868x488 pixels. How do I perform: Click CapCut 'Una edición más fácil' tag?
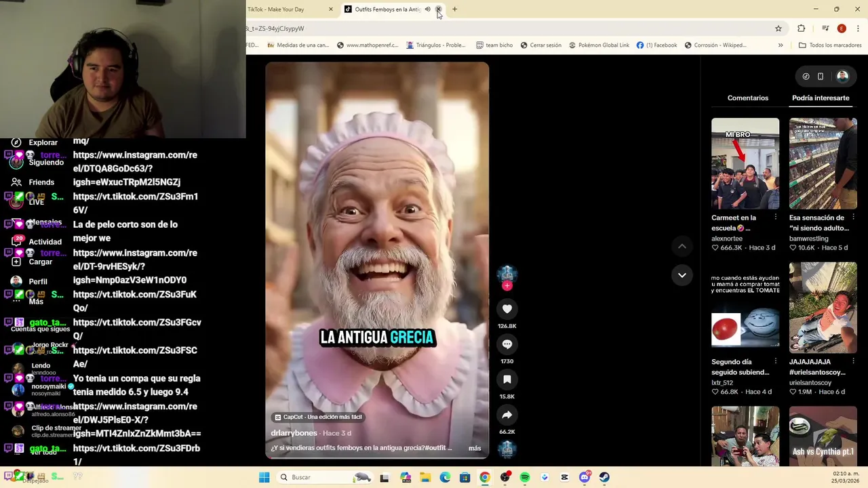tap(317, 417)
